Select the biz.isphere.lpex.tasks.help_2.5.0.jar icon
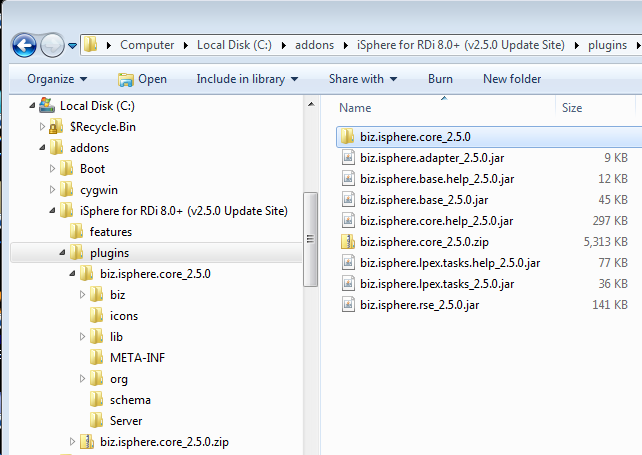The image size is (642, 455). click(348, 263)
